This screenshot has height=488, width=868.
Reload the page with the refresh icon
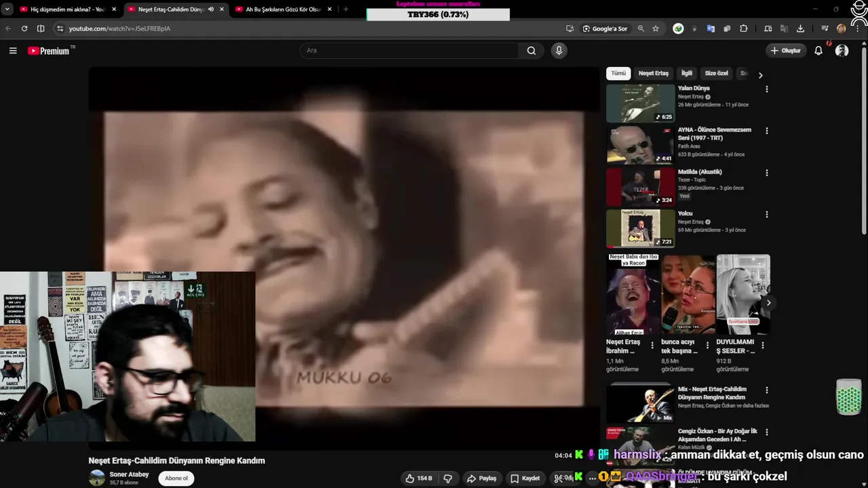(24, 28)
